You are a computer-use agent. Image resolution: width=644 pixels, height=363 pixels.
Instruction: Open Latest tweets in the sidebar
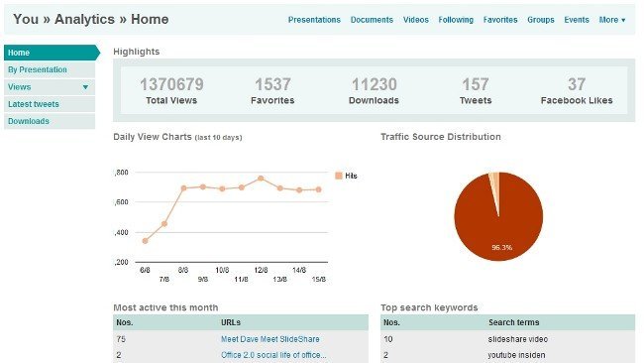coord(50,104)
